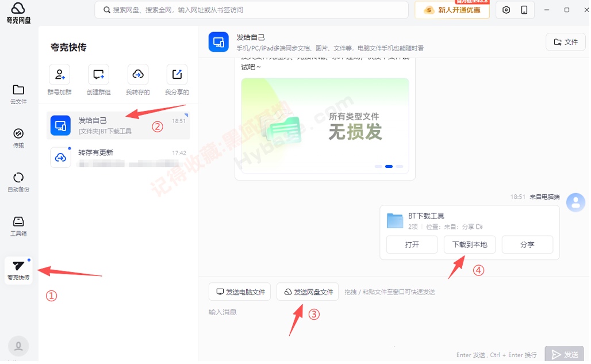Select 夸克快传 in the sidebar
Image resolution: width=591 pixels, height=364 pixels.
(18, 270)
